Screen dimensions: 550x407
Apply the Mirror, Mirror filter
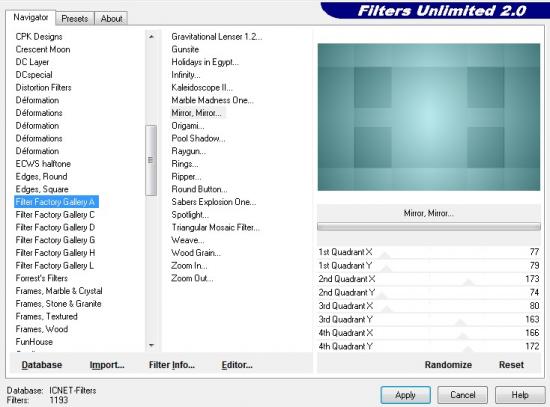405,395
